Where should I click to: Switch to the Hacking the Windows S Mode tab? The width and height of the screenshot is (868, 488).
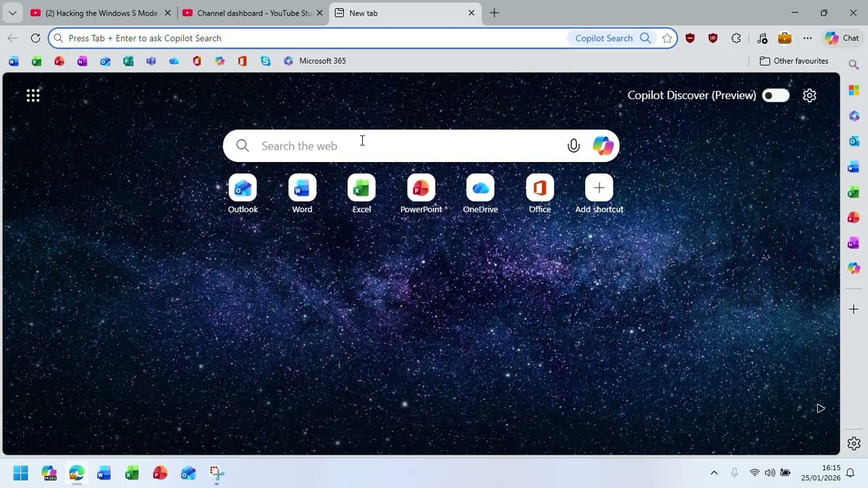100,13
